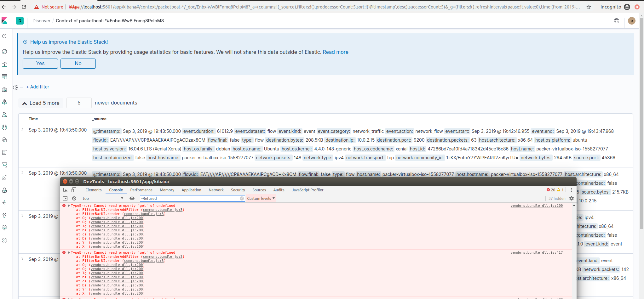
Task: Open the Dashboard app in the sidebar
Action: (x=5, y=77)
